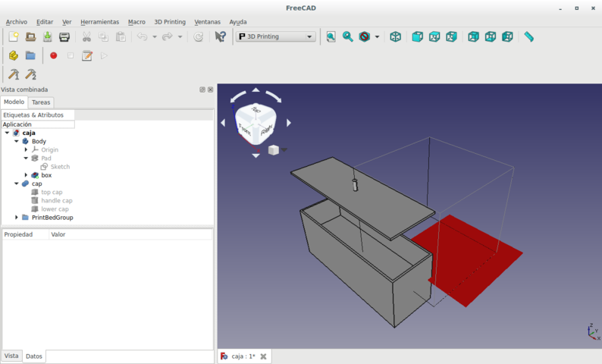Click the Create part yellow icon
This screenshot has width=602, height=364.
click(14, 55)
